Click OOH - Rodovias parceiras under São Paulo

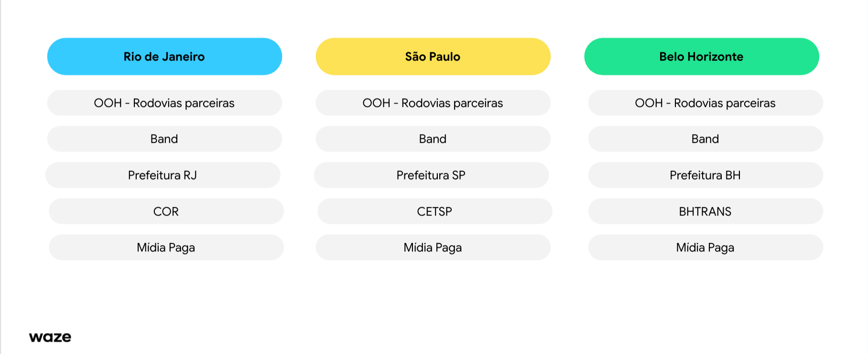click(x=433, y=103)
